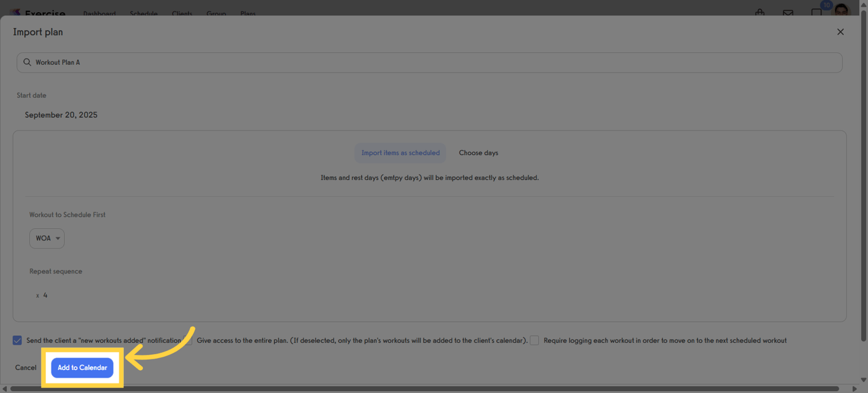Image resolution: width=868 pixels, height=393 pixels.
Task: Switch to Choose days tab
Action: click(x=478, y=153)
